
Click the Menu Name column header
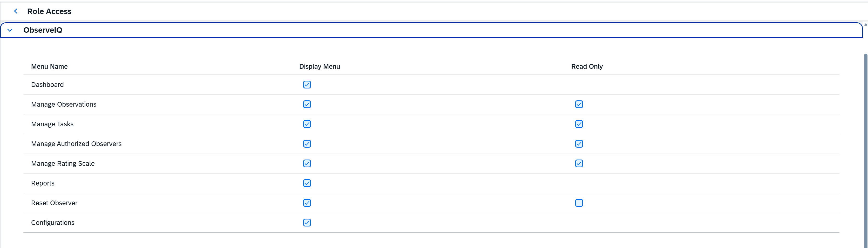[49, 66]
